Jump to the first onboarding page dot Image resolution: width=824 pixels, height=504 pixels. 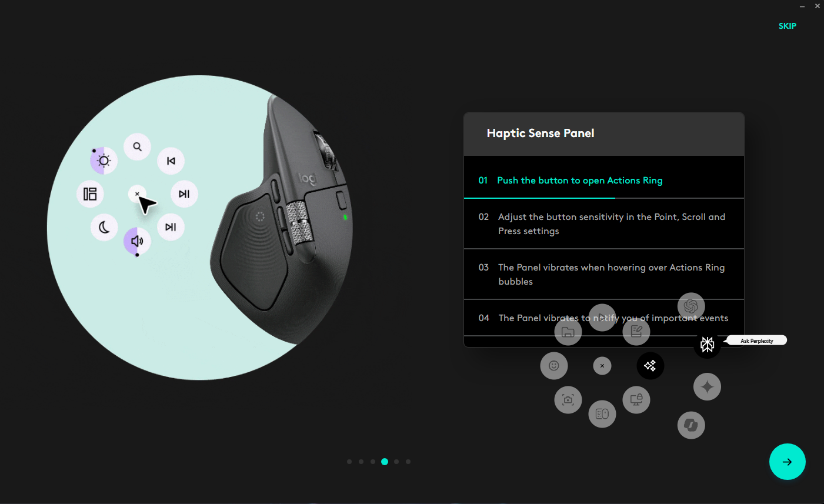tap(349, 462)
